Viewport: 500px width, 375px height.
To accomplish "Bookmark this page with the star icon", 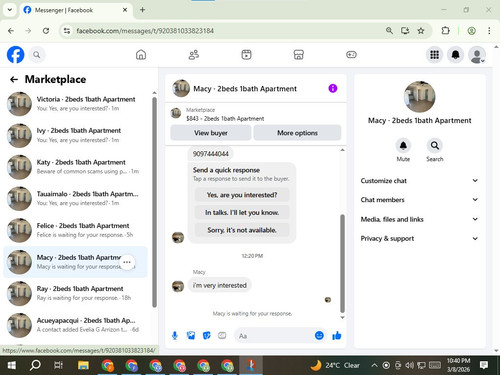I will 421,31.
